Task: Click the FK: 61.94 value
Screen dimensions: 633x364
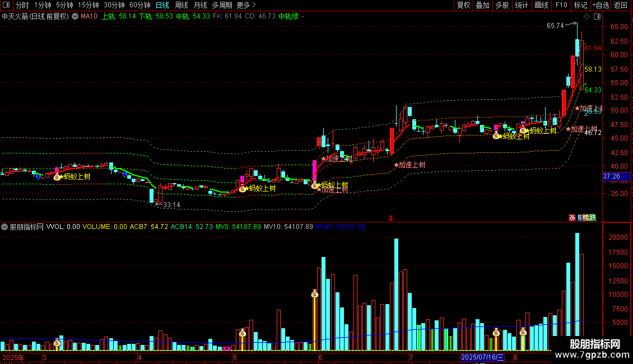Action: tap(227, 17)
